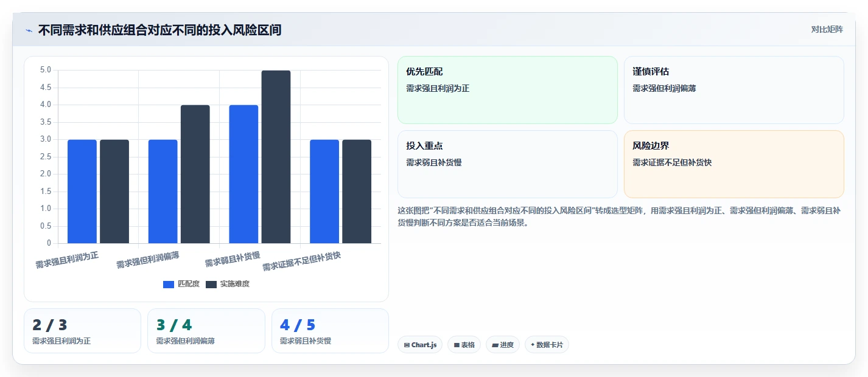This screenshot has width=868, height=377.
Task: Open the 风险边界 matrix card
Action: [x=734, y=164]
